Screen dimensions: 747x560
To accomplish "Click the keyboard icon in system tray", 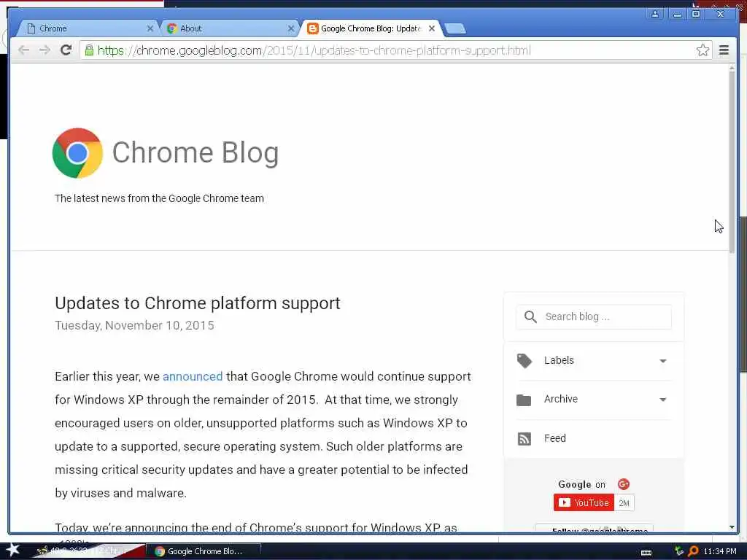I will click(x=646, y=553).
